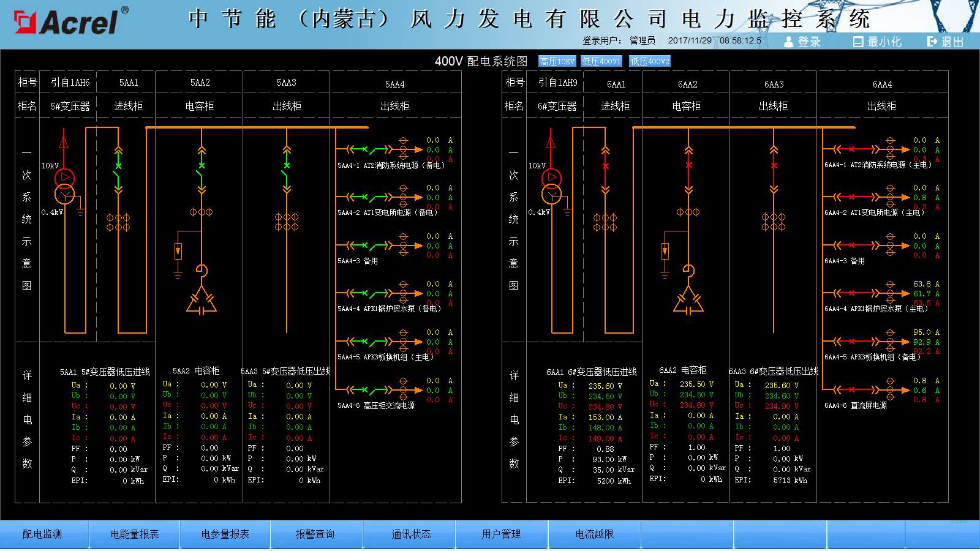Click the 登录用户 管理员 label

(x=619, y=40)
